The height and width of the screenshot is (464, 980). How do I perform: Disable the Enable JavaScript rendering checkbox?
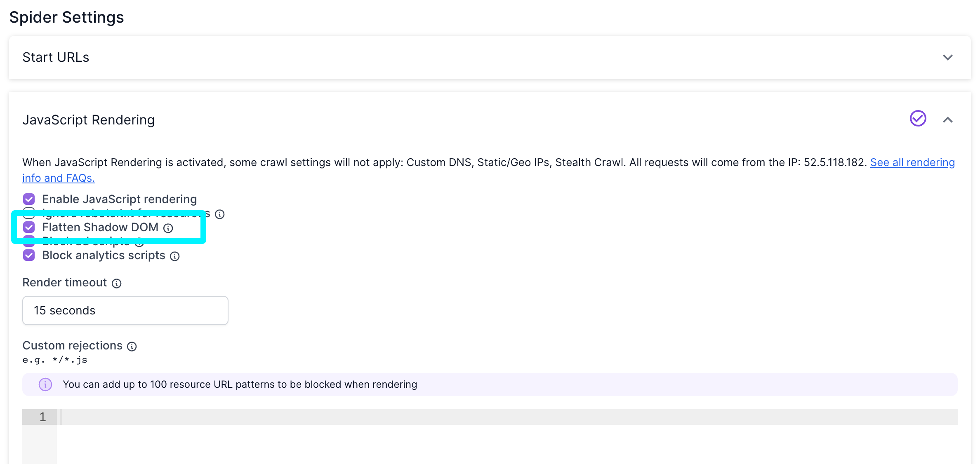(29, 199)
